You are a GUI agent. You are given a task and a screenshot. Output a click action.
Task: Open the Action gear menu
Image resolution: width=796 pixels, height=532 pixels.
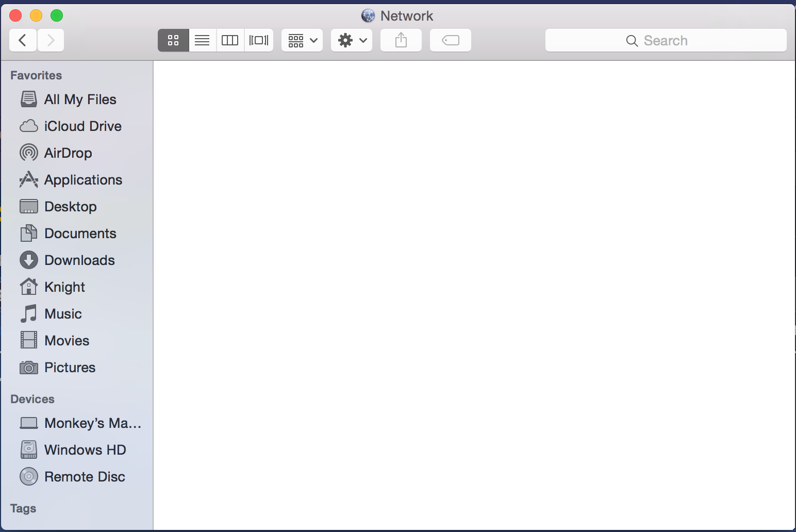tap(352, 40)
